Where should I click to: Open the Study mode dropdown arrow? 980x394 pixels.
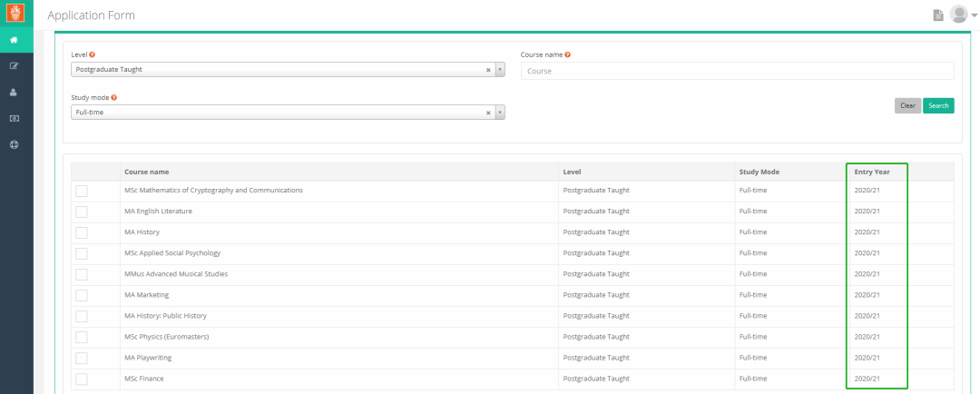tap(499, 113)
